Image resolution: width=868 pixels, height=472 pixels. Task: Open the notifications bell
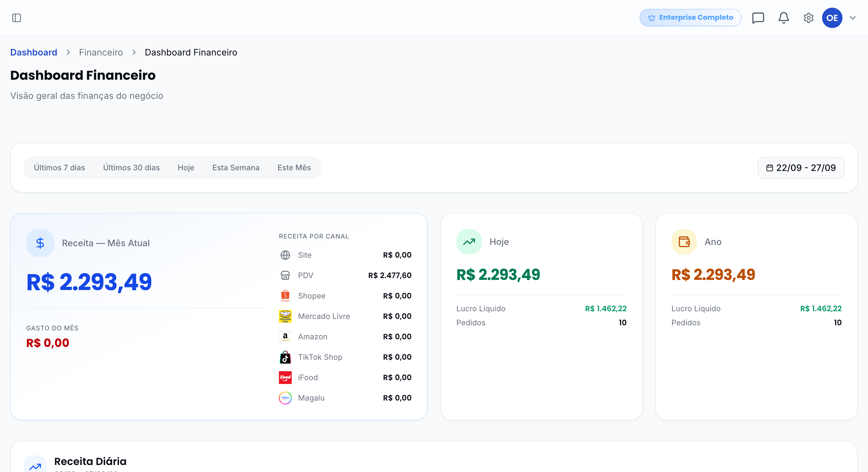tap(783, 18)
